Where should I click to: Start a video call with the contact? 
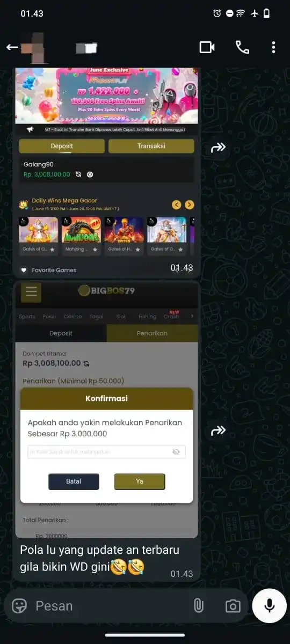click(207, 47)
